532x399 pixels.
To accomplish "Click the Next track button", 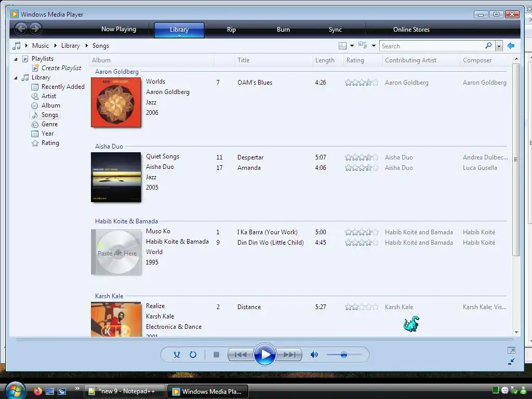I will 289,354.
